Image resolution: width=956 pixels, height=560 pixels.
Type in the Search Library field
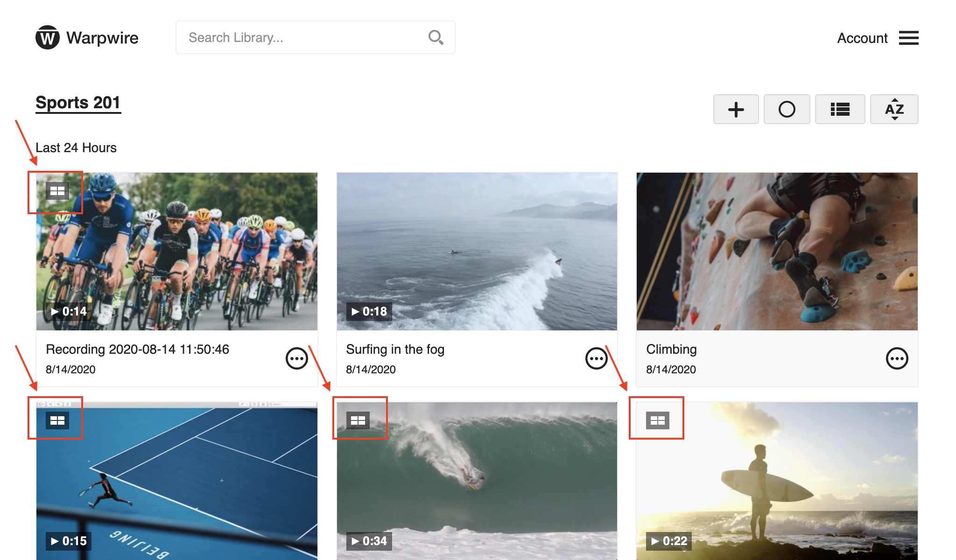[299, 37]
